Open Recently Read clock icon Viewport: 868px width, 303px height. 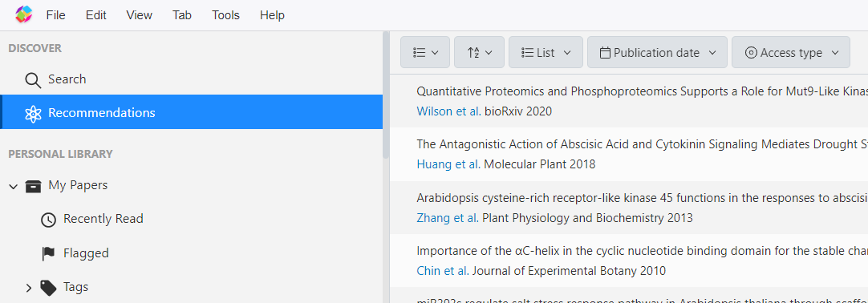point(49,220)
